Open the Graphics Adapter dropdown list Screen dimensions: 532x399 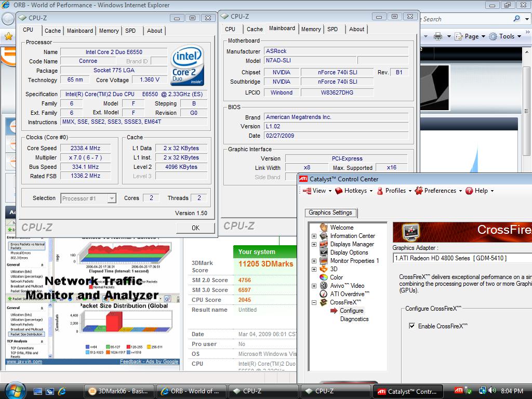click(x=462, y=258)
